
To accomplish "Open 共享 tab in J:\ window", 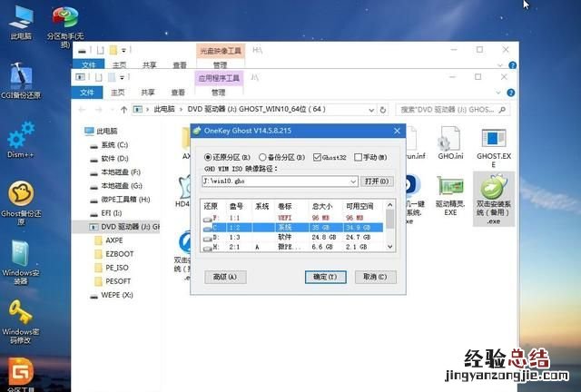I will [x=147, y=93].
